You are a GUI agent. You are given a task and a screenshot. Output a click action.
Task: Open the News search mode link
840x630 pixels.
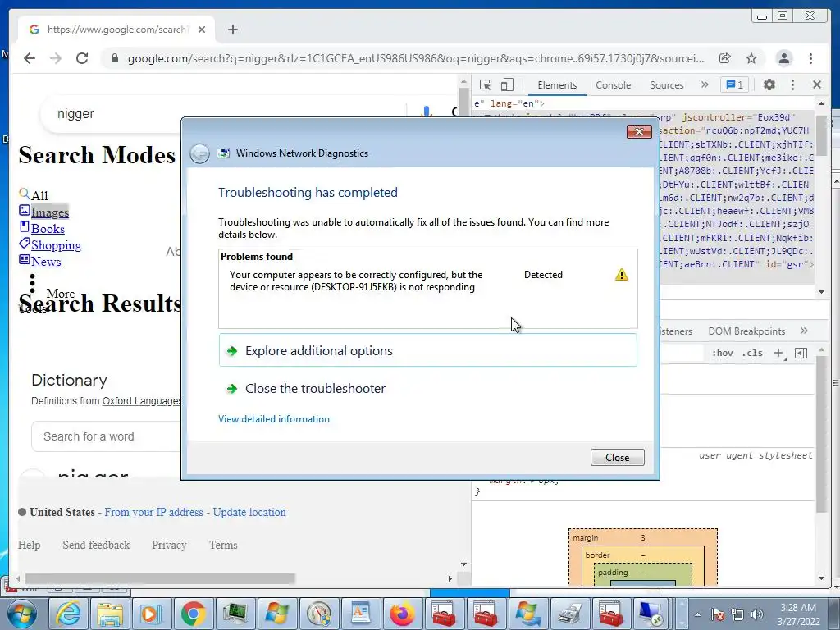tap(46, 262)
